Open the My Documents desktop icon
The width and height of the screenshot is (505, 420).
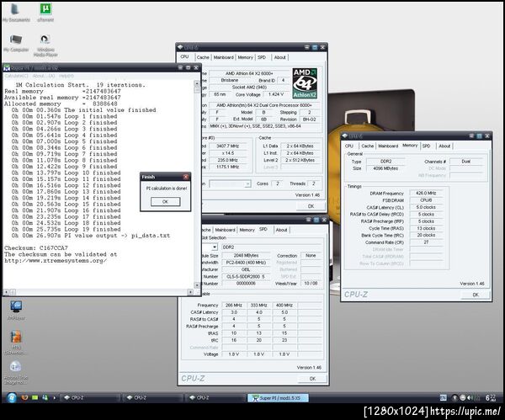pos(15,13)
